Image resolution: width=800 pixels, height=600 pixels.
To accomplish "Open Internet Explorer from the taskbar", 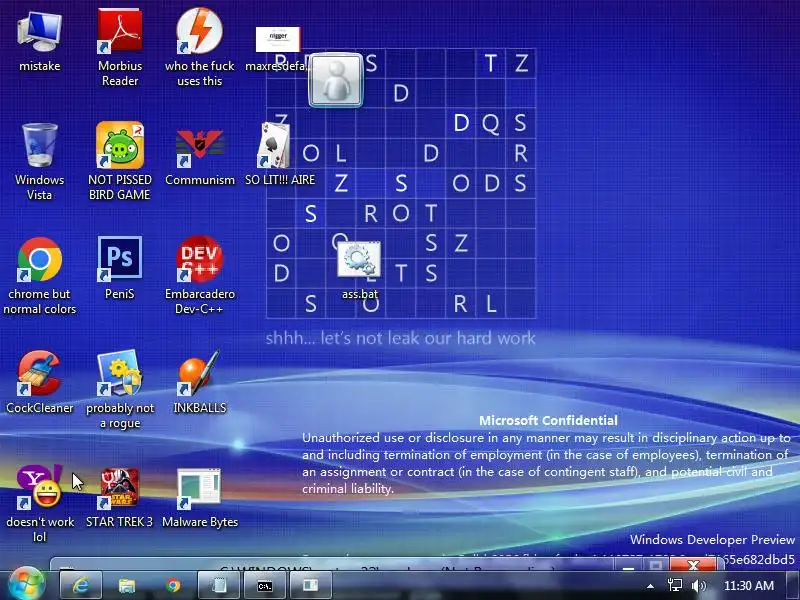I will [x=81, y=585].
